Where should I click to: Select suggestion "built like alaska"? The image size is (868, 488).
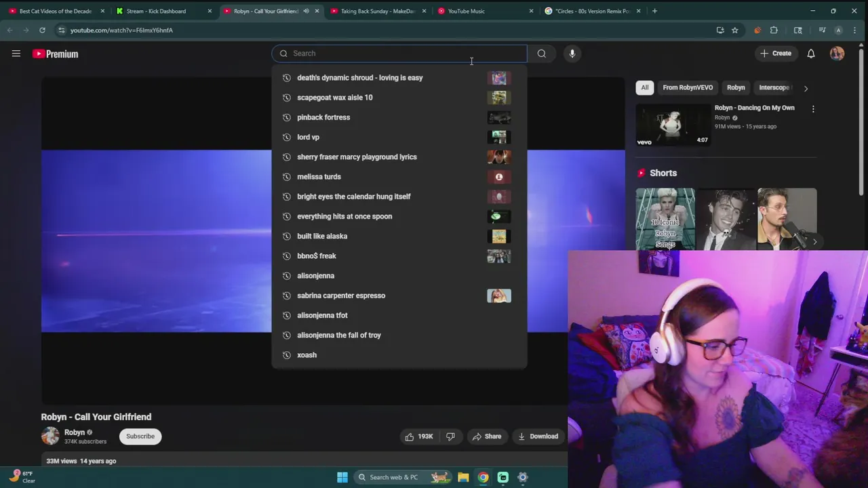399,236
